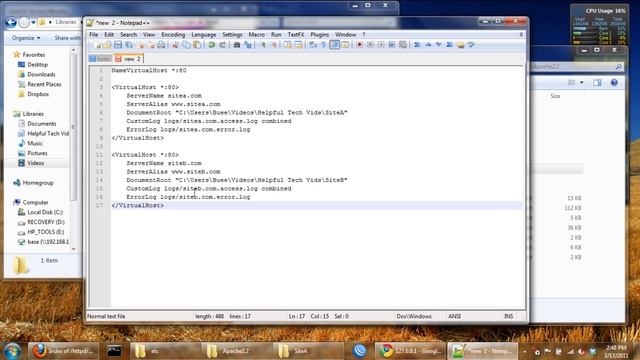The height and width of the screenshot is (360, 640).
Task: Click the Open file toolbar icon
Action: point(107,45)
